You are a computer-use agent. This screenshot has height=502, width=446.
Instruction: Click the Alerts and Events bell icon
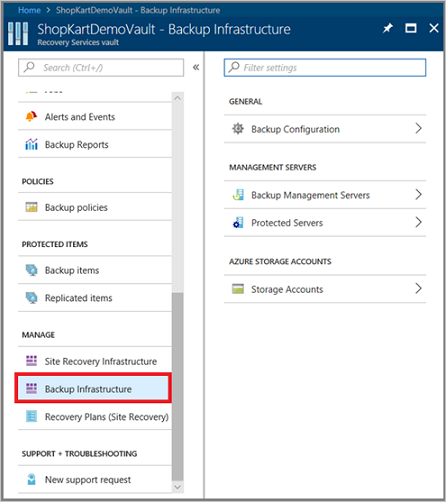(x=31, y=116)
